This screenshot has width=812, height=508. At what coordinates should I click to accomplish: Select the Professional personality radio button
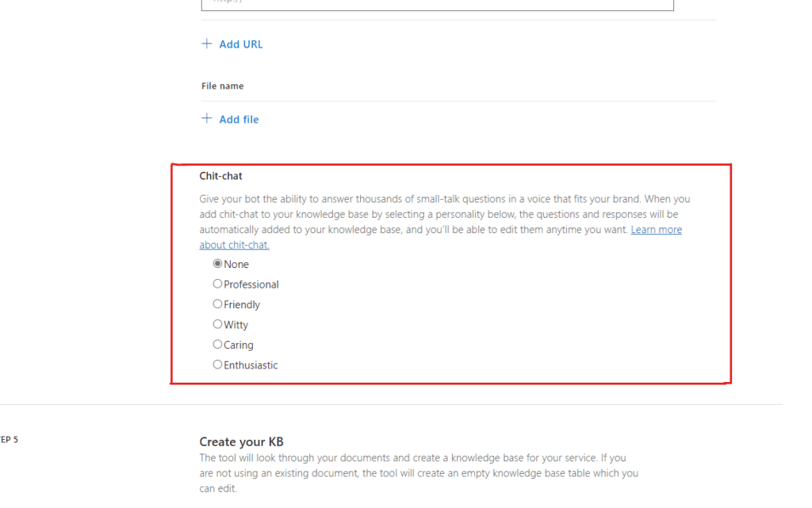tap(218, 284)
